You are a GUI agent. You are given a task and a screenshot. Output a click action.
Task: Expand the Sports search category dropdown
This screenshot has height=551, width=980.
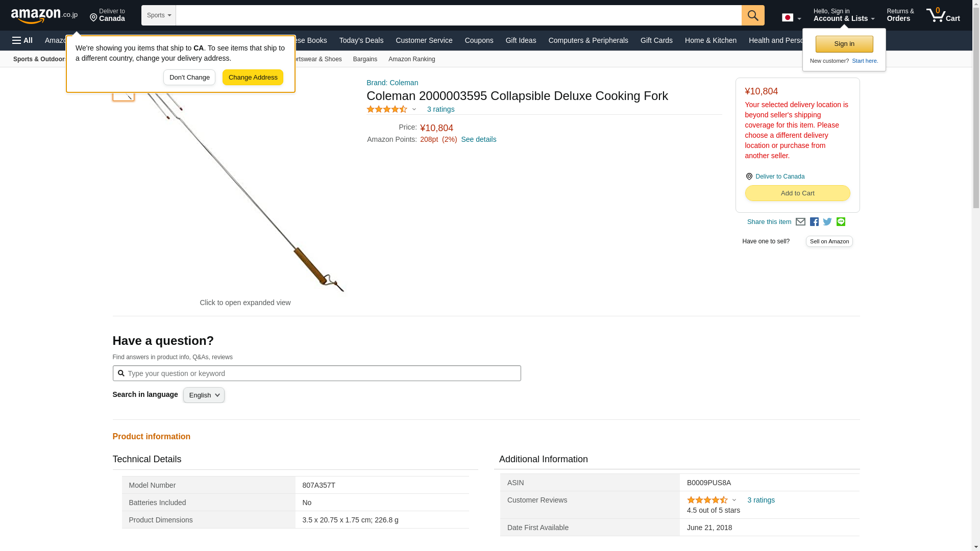coord(159,15)
